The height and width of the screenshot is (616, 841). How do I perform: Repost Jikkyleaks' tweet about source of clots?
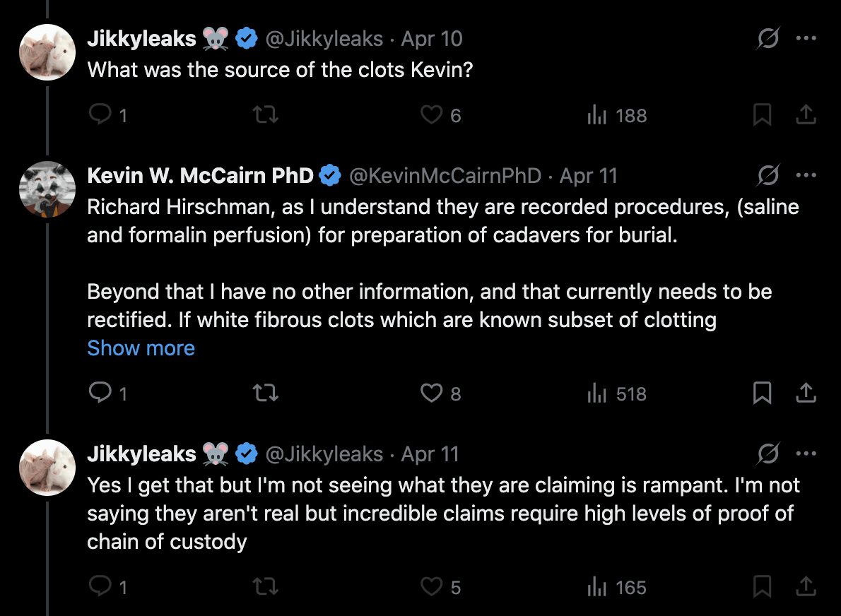[x=265, y=115]
